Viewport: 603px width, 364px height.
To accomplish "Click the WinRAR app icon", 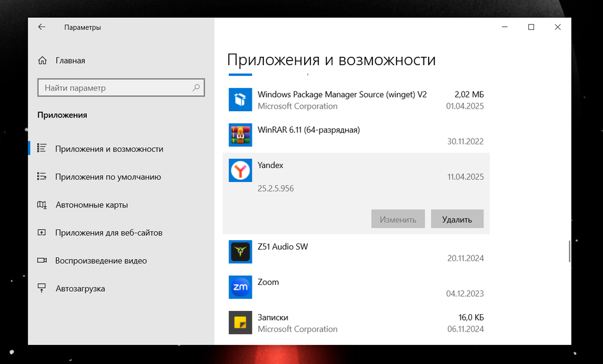I will [240, 135].
